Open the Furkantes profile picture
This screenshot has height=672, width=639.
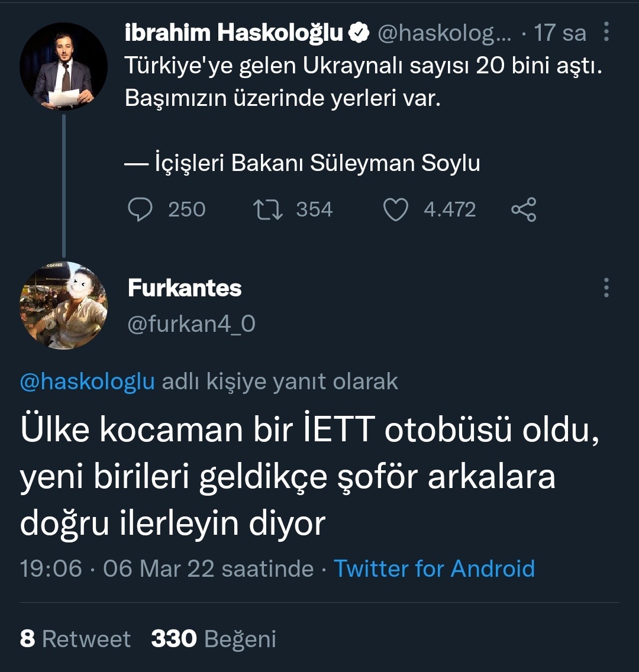pos(64,305)
